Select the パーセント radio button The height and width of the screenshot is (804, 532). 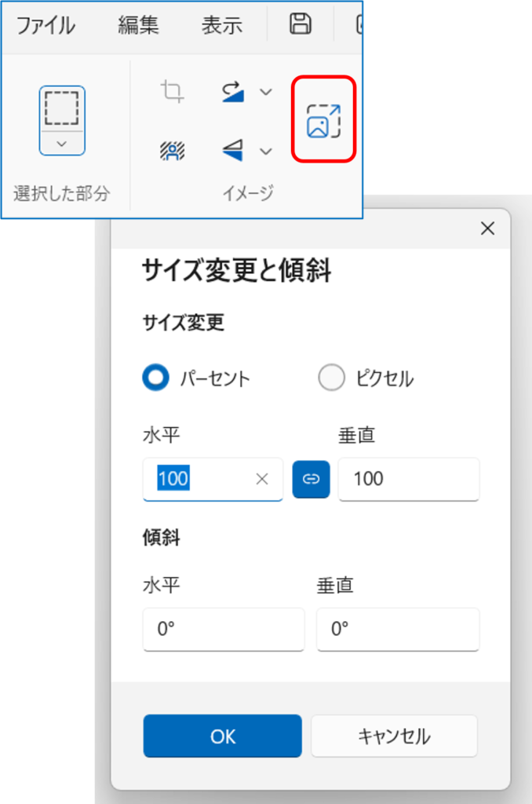click(x=156, y=378)
